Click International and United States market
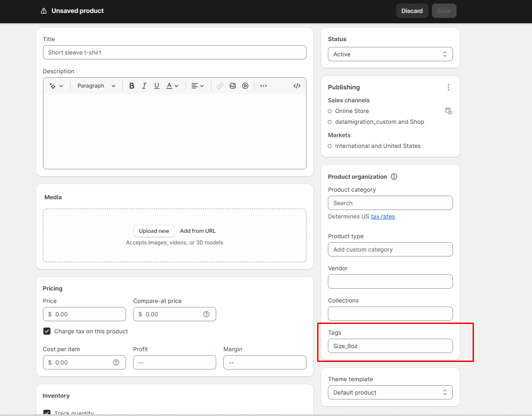This screenshot has width=532, height=416. click(377, 146)
